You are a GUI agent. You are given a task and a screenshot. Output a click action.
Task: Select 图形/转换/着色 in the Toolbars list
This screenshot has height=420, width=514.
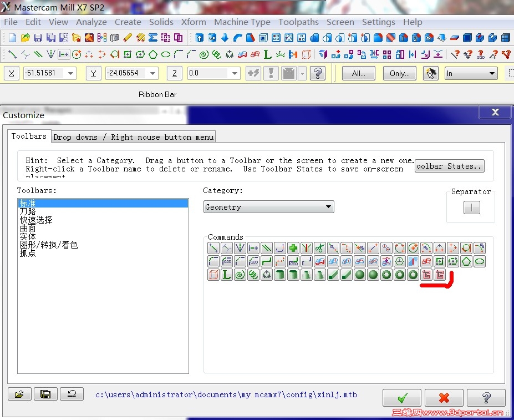[103, 245]
